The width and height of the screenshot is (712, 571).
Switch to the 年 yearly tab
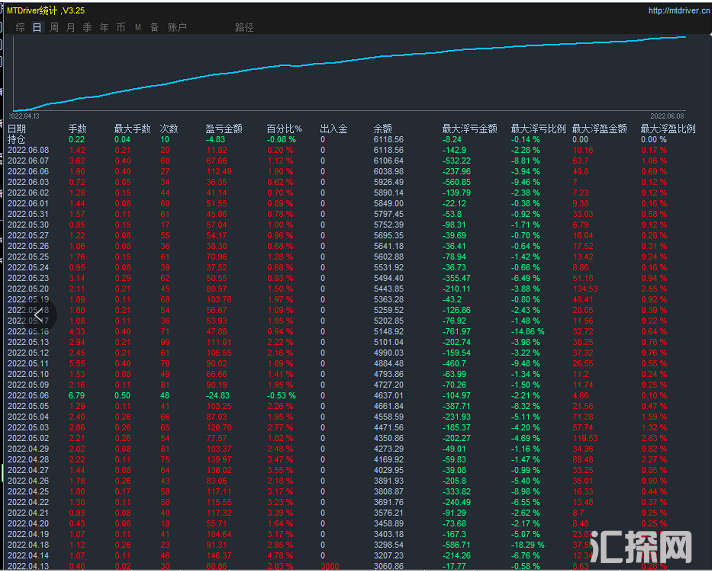coord(104,27)
